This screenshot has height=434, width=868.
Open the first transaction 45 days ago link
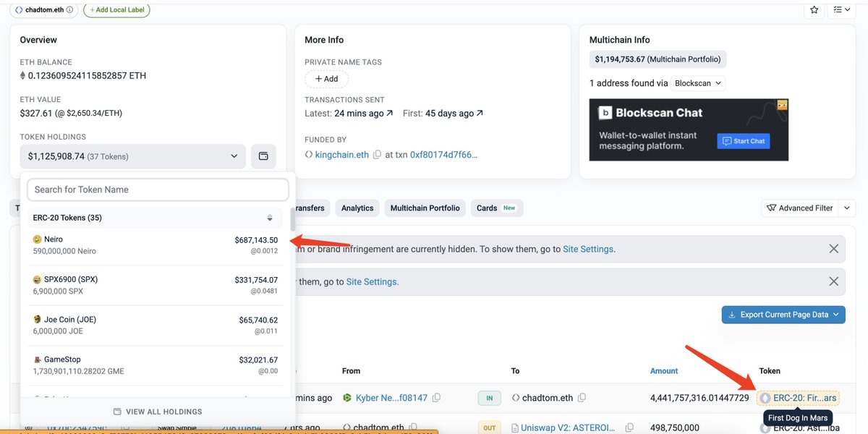[x=454, y=114]
